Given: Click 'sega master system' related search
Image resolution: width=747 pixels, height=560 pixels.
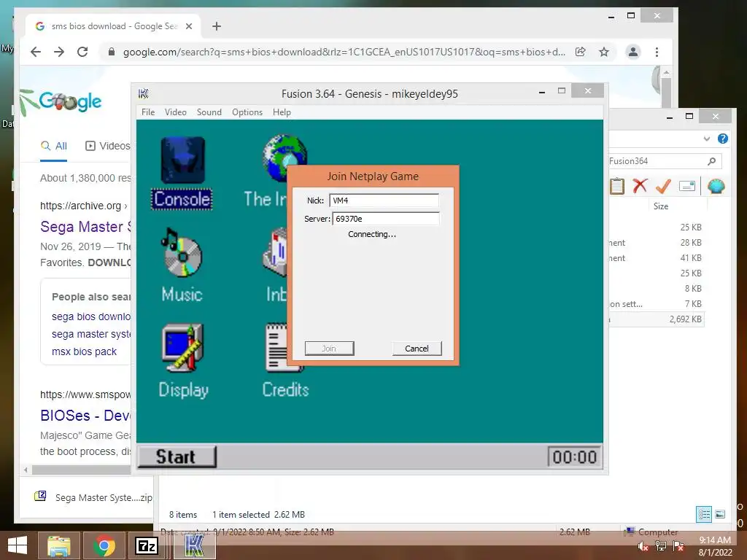Looking at the screenshot, I should click(x=91, y=334).
